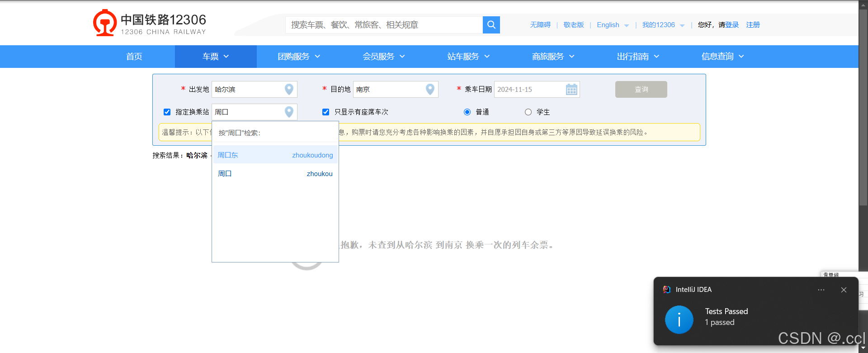
Task: Open the 无障碍 link
Action: pos(540,25)
